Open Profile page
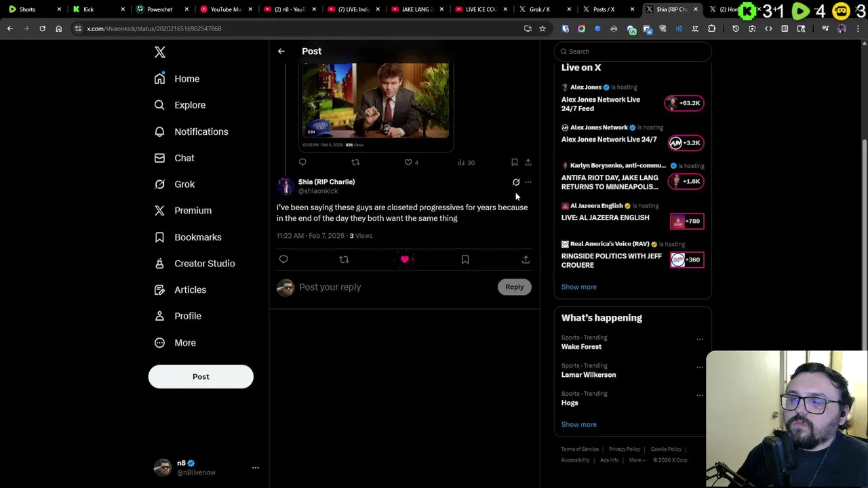 coord(178,316)
